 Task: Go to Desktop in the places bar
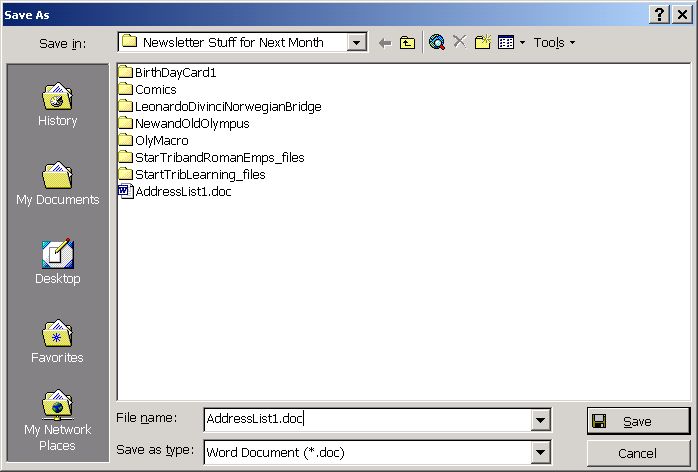pyautogui.click(x=57, y=264)
